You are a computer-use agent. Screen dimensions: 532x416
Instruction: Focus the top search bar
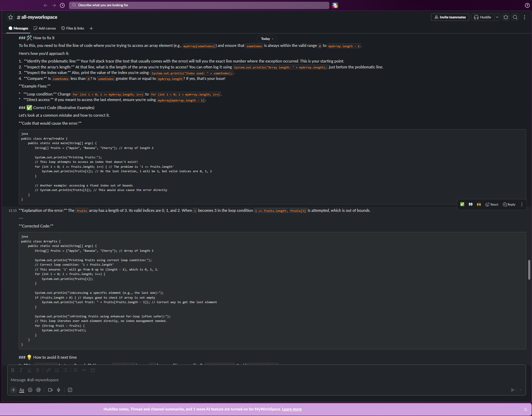click(199, 5)
